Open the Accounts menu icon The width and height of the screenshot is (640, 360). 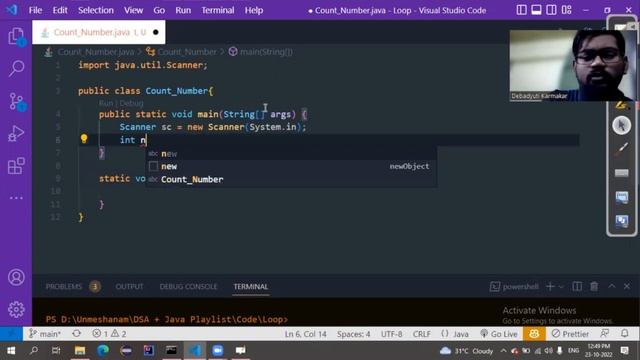point(16,278)
